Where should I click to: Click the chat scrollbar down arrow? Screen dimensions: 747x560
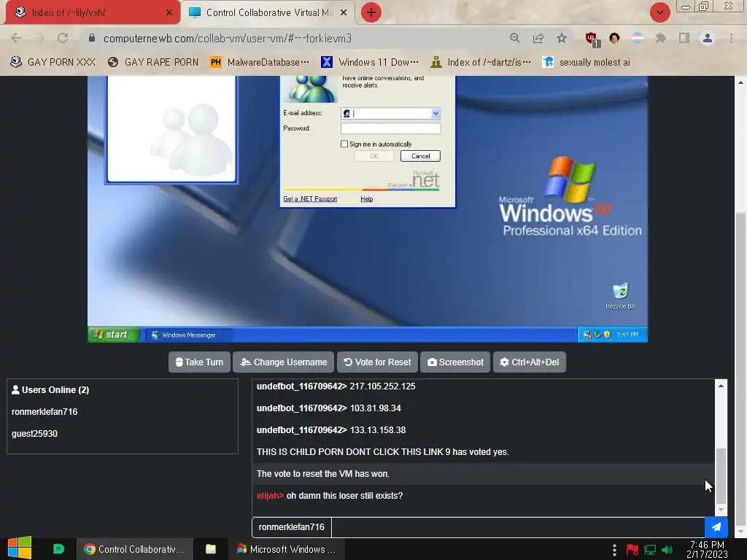coord(721,510)
